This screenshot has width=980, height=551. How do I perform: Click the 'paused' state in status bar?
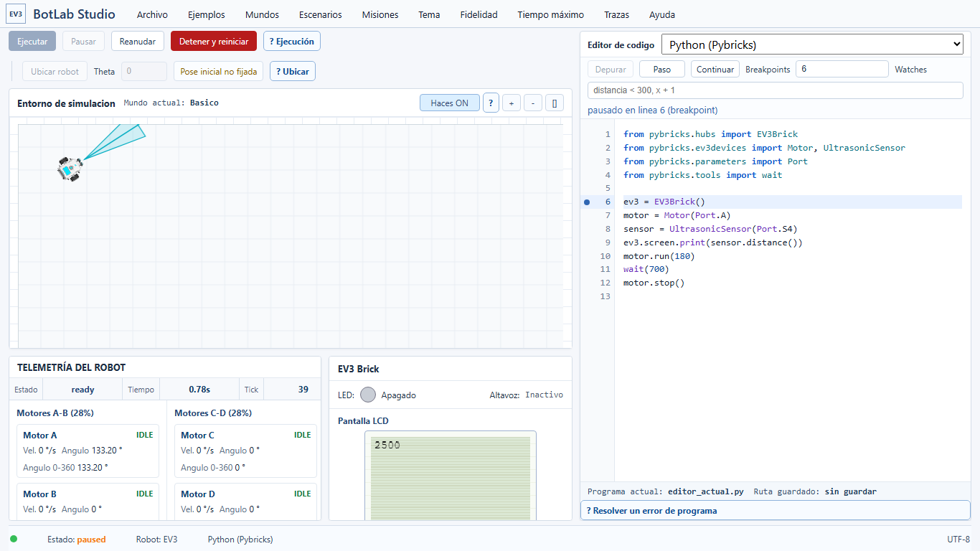(91, 540)
